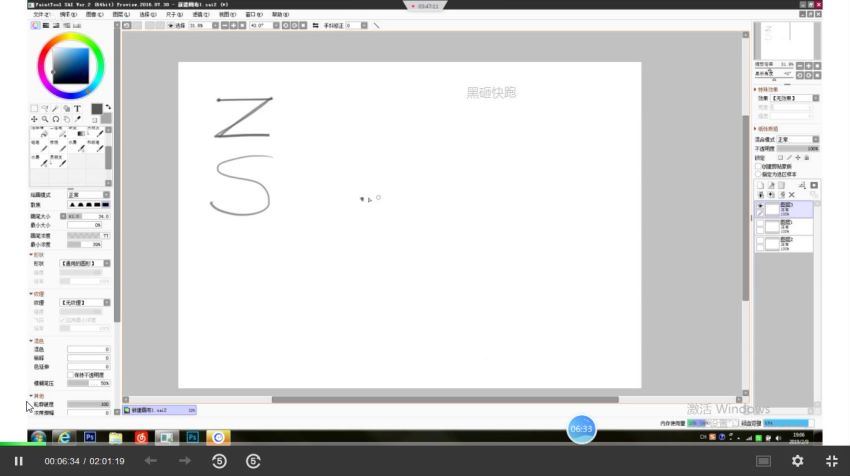Select the zoom magnifier tool

[x=45, y=119]
